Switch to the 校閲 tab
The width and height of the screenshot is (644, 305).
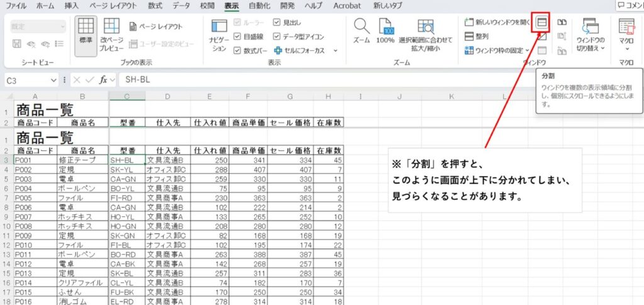pyautogui.click(x=208, y=6)
